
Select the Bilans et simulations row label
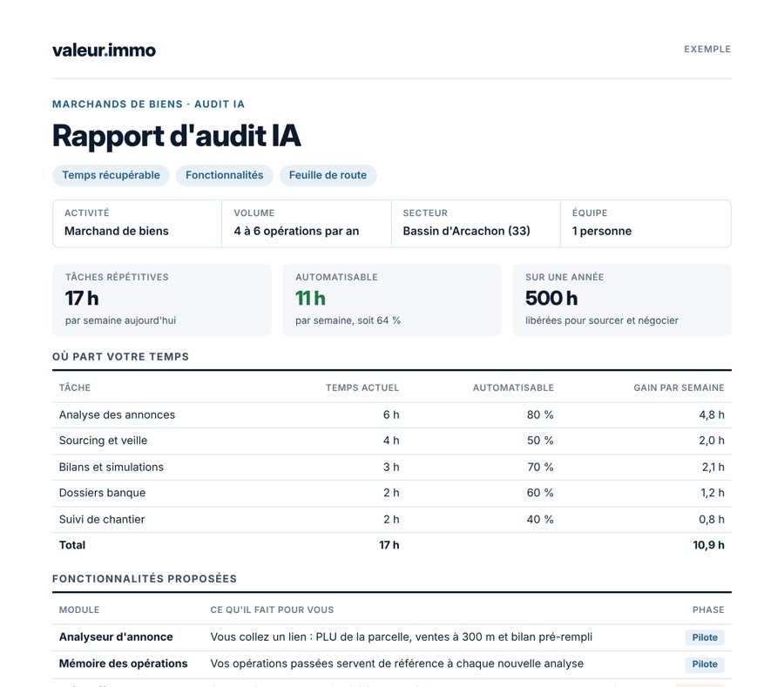click(111, 467)
